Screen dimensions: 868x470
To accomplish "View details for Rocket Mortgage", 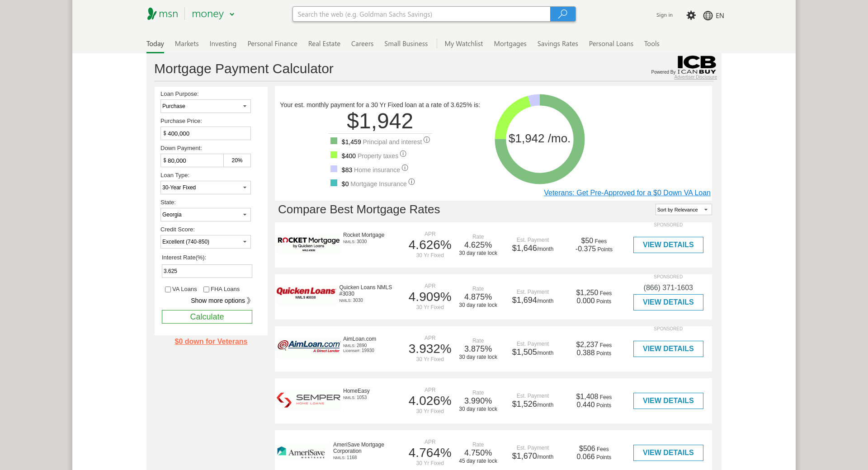I will (x=668, y=245).
